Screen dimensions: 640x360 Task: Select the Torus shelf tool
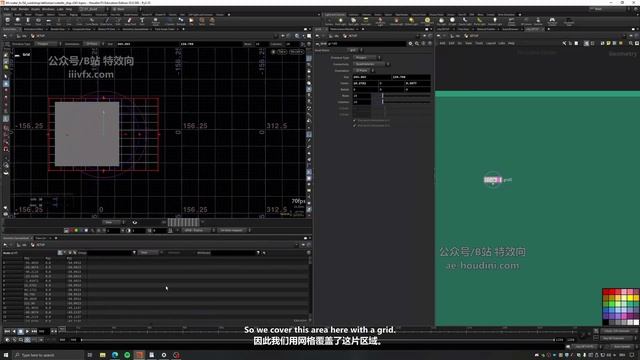(x=38, y=21)
